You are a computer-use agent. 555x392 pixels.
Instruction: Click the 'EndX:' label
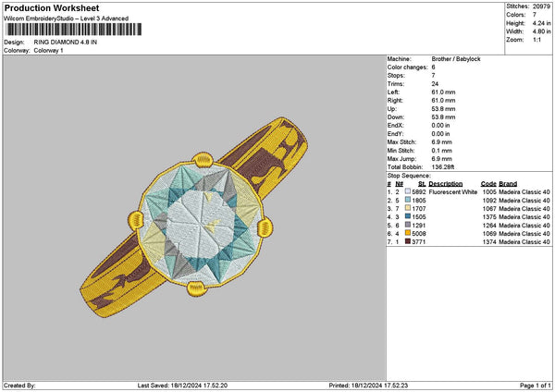tap(395, 126)
